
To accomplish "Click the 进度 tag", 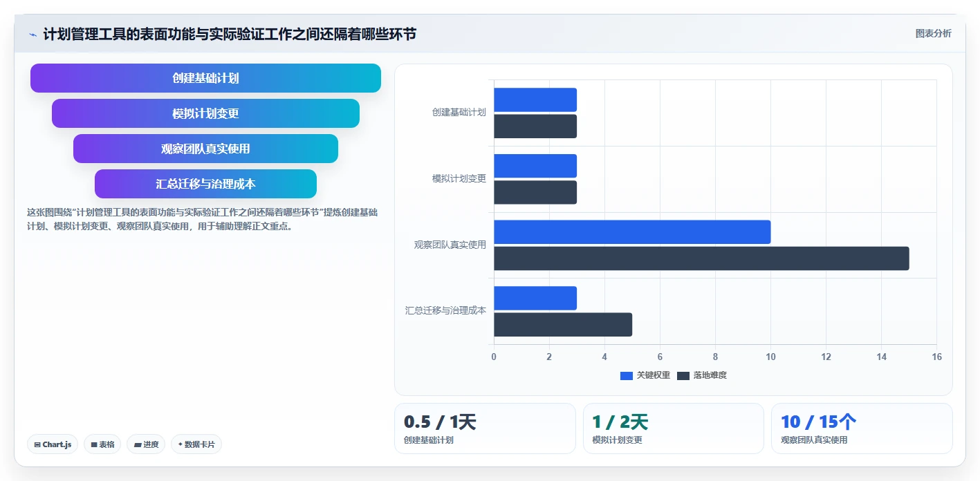I will [x=146, y=444].
